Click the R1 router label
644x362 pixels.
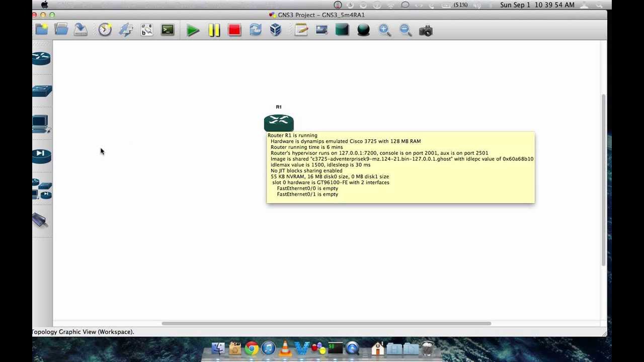click(279, 107)
